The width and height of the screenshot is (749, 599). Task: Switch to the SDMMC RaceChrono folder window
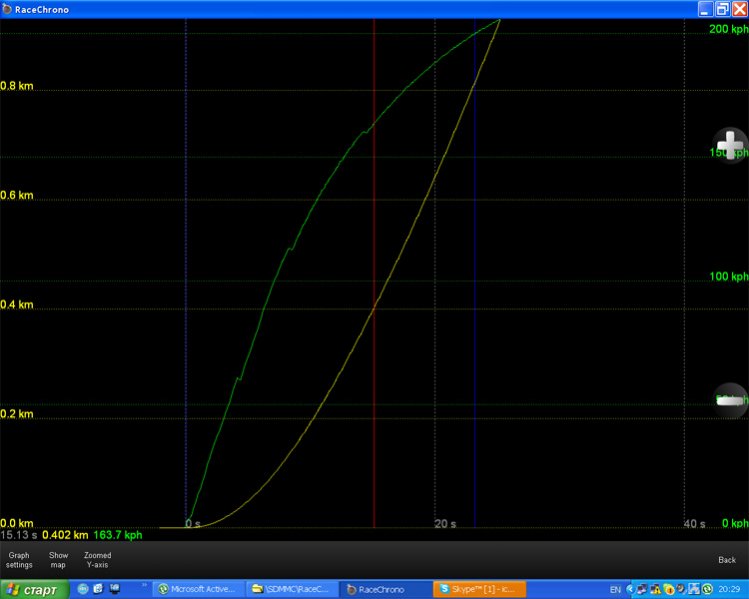[291, 589]
